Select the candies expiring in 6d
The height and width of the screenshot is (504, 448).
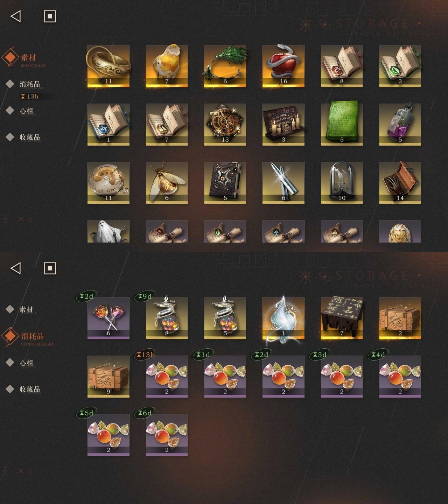167,435
